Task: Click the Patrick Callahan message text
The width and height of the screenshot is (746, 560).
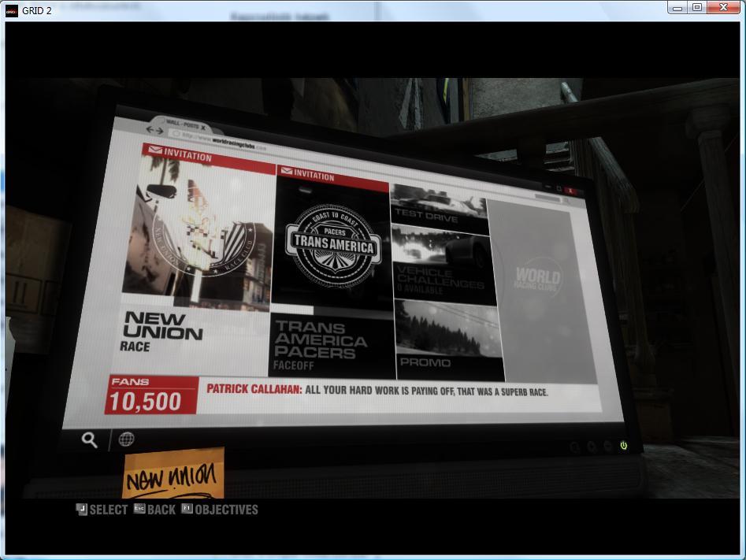Action: point(377,391)
